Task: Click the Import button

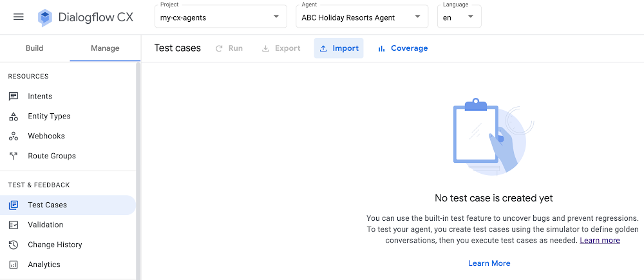Action: tap(339, 48)
